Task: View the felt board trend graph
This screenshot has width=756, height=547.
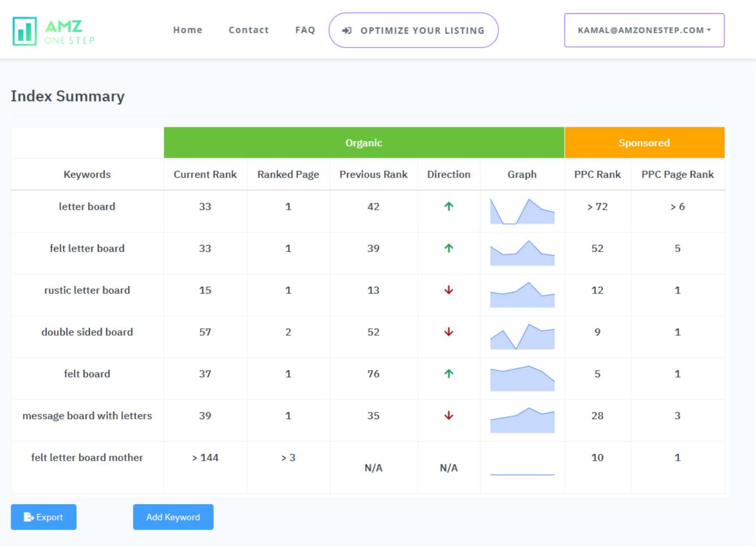Action: tap(522, 379)
